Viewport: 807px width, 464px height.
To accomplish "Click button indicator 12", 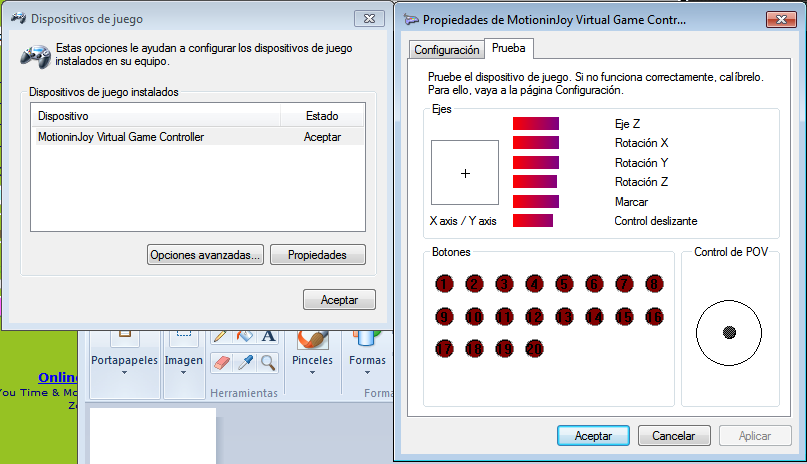I will click(534, 316).
